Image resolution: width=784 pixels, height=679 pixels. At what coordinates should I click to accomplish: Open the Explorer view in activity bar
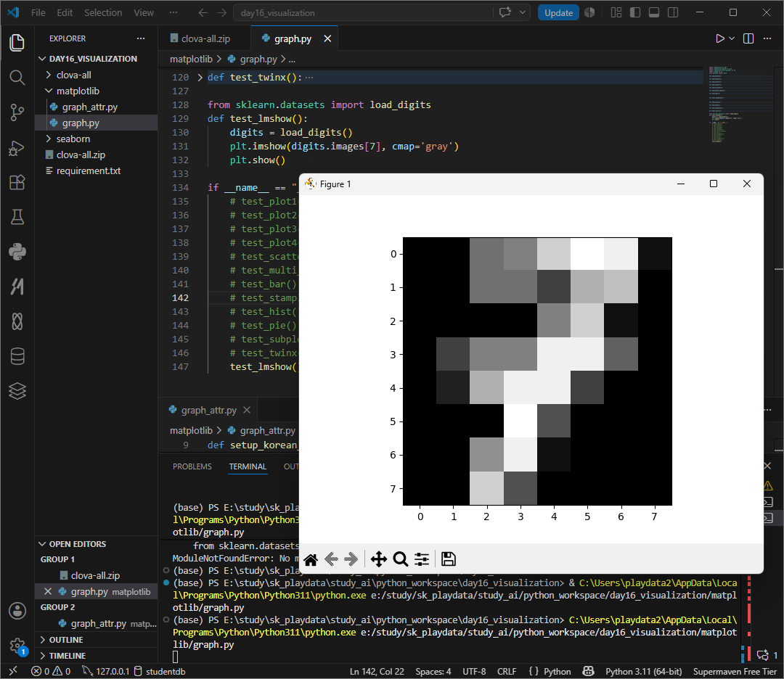coord(17,43)
